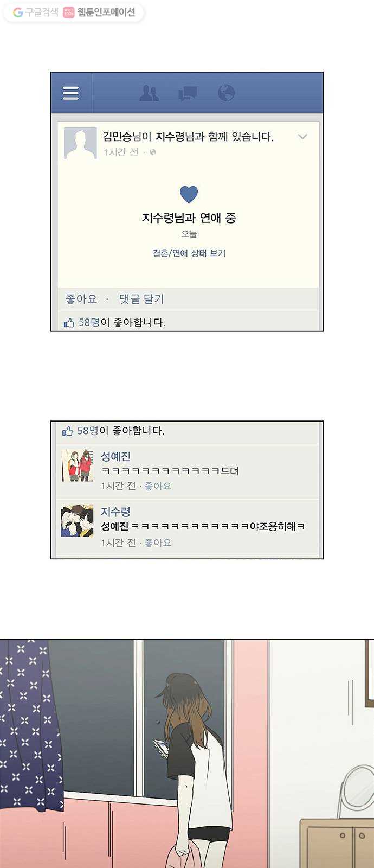
Task: Click 성예진's comment profile thumbnail
Action: click(x=77, y=465)
